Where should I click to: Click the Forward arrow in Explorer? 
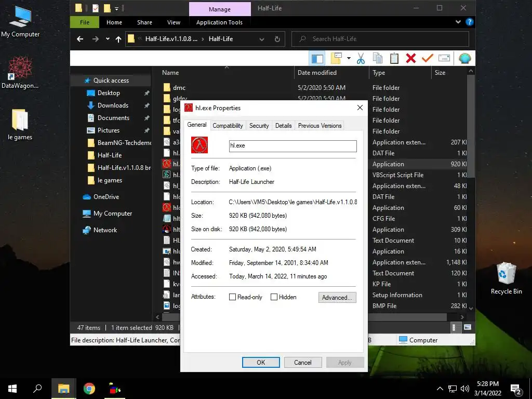pyautogui.click(x=96, y=39)
